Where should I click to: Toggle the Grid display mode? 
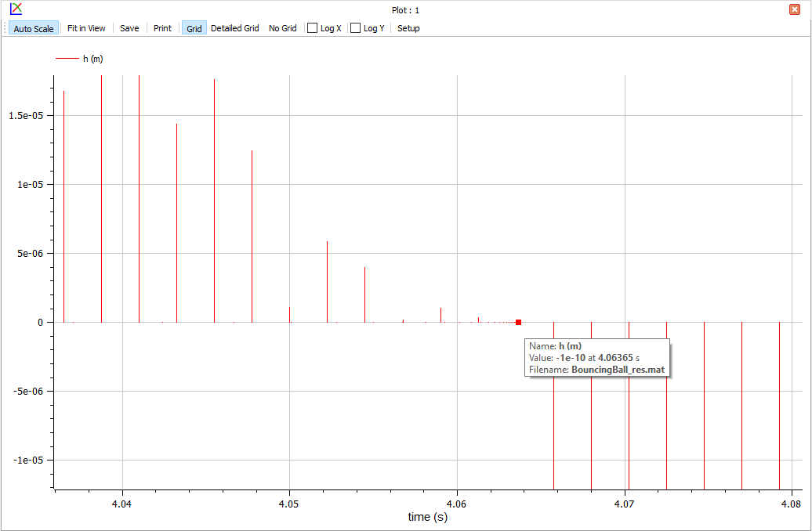coord(193,27)
